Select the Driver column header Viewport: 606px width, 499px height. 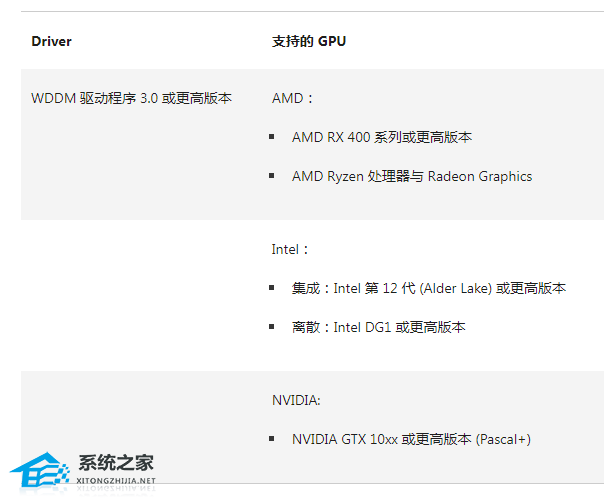(x=52, y=41)
